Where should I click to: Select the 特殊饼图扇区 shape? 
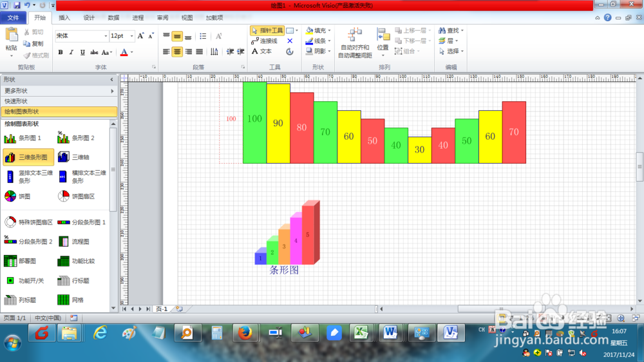28,222
